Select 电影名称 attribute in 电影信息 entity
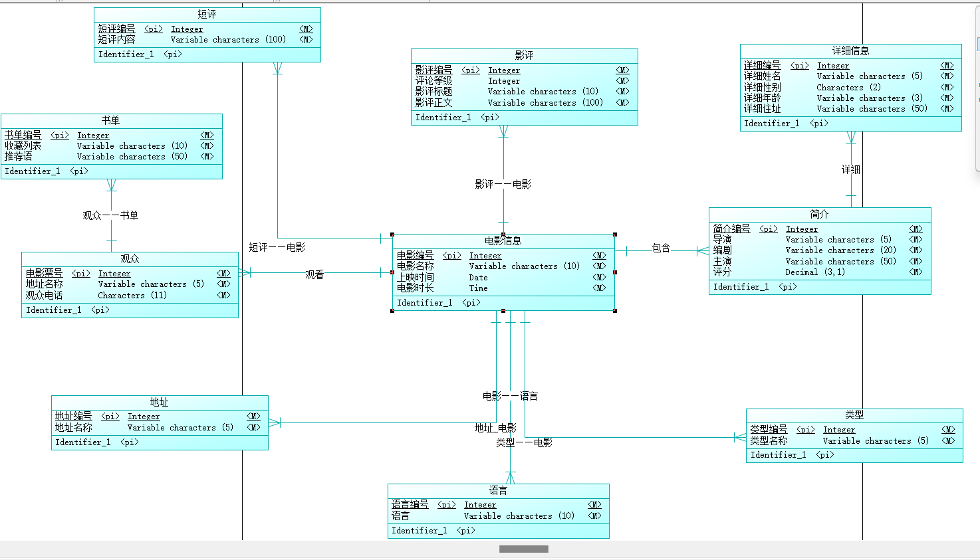This screenshot has width=980, height=560. (x=415, y=266)
